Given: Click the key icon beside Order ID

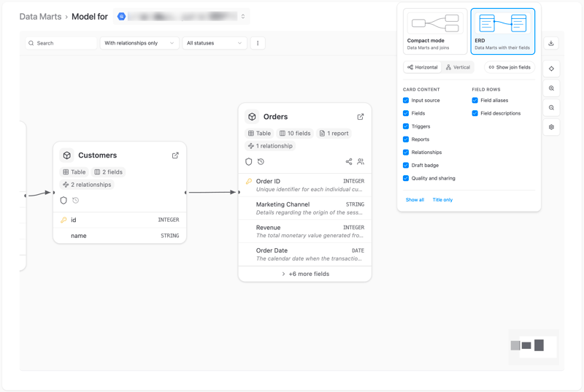Looking at the screenshot, I should click(249, 181).
